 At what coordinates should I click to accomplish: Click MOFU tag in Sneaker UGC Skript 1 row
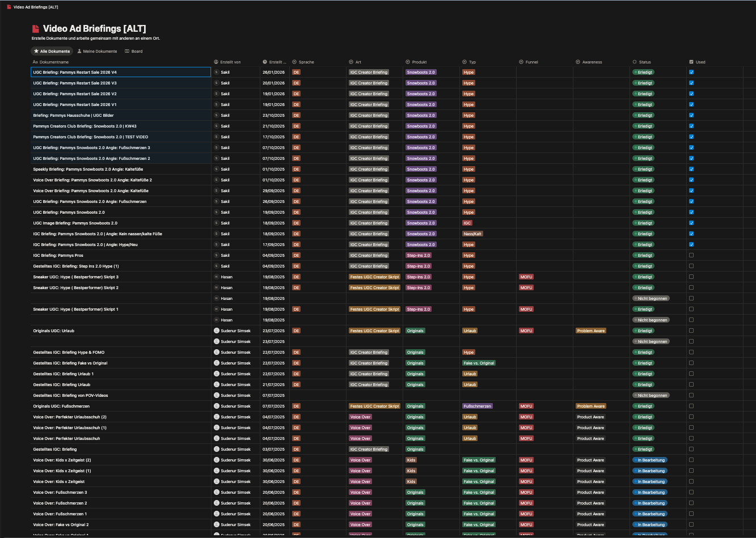pyautogui.click(x=526, y=309)
